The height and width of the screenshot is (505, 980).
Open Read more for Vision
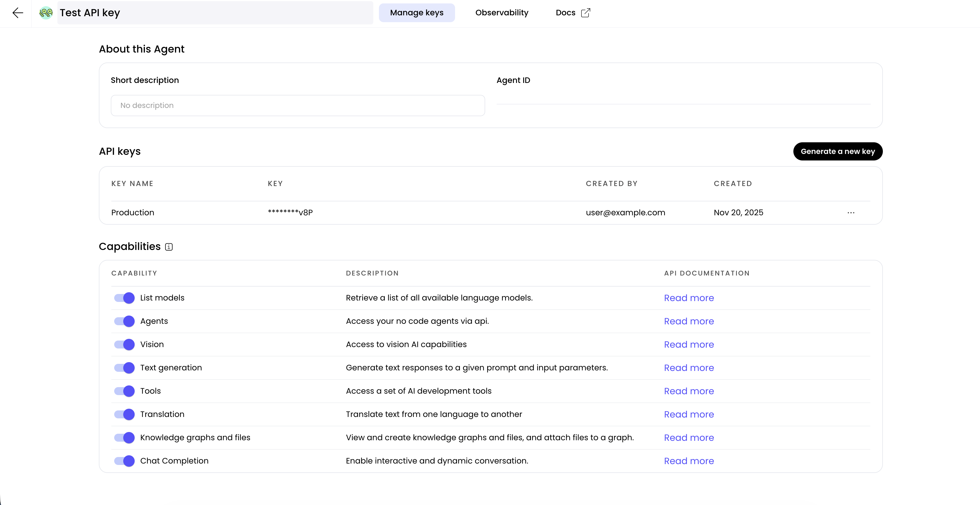click(689, 345)
